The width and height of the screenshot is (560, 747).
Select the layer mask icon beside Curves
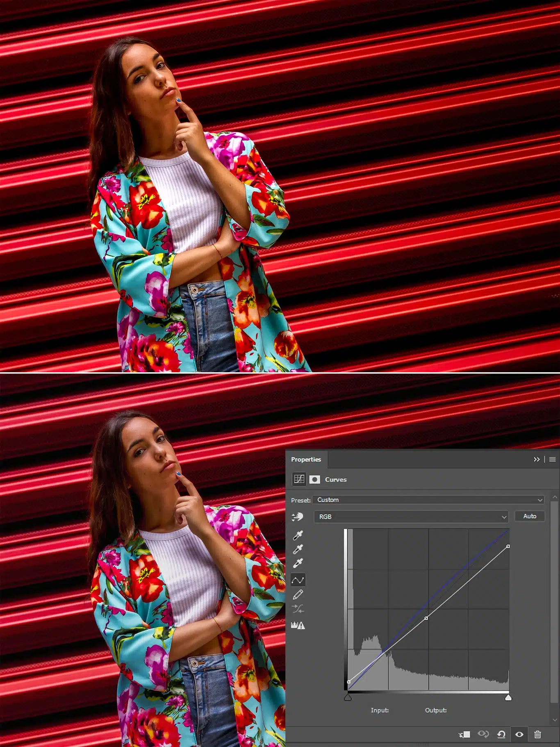click(314, 479)
